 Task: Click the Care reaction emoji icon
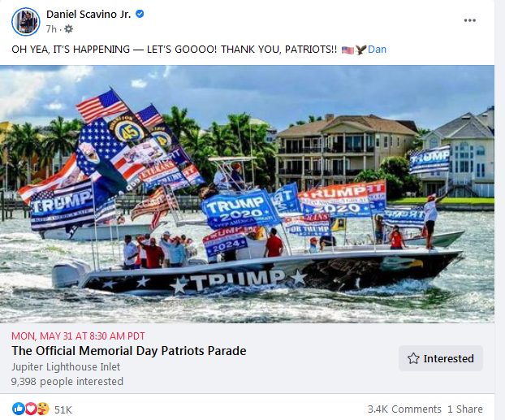[x=43, y=409]
